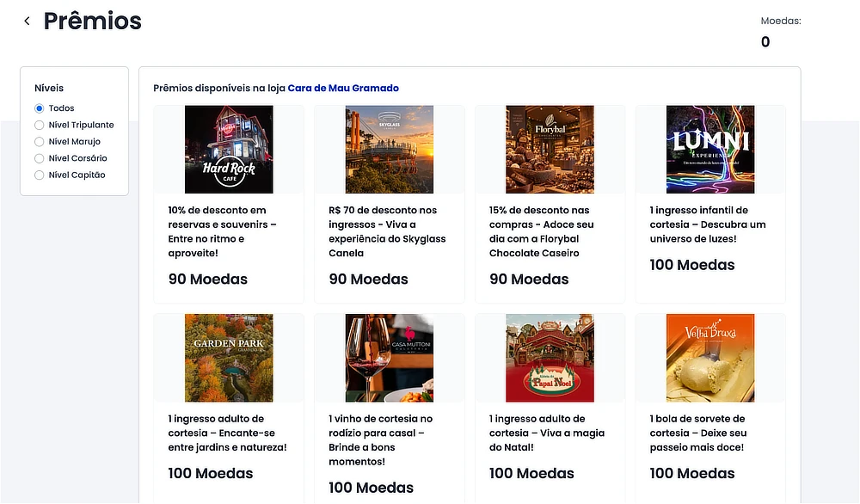This screenshot has width=860, height=504.
Task: Click the 100 Moedas price under Velha Bruxa
Action: point(692,473)
